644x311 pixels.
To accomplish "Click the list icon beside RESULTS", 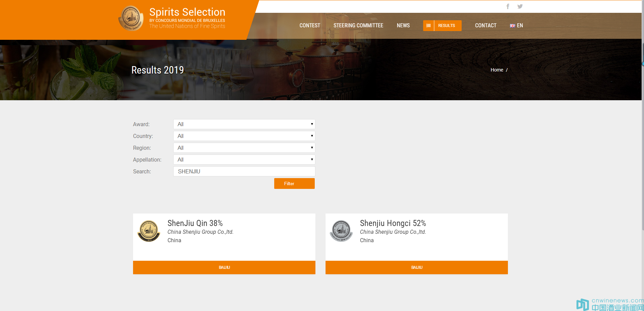I will click(429, 26).
